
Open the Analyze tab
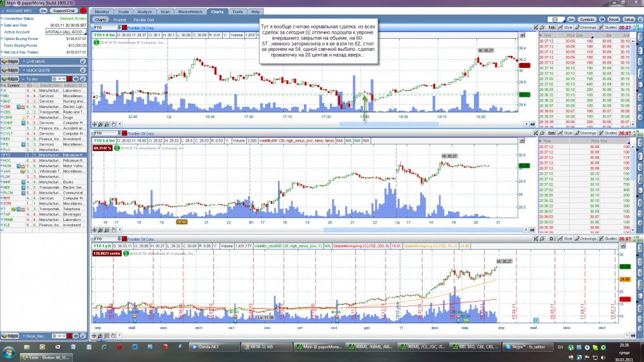pos(144,11)
